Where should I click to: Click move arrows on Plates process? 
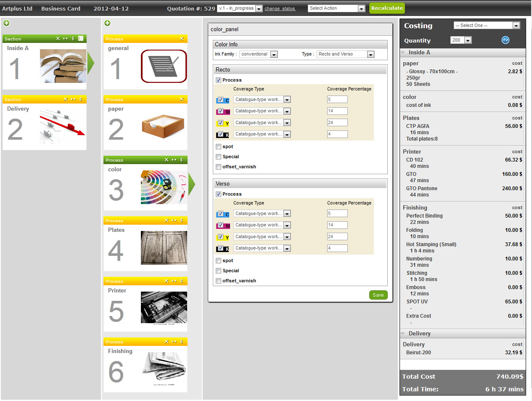coord(174,220)
